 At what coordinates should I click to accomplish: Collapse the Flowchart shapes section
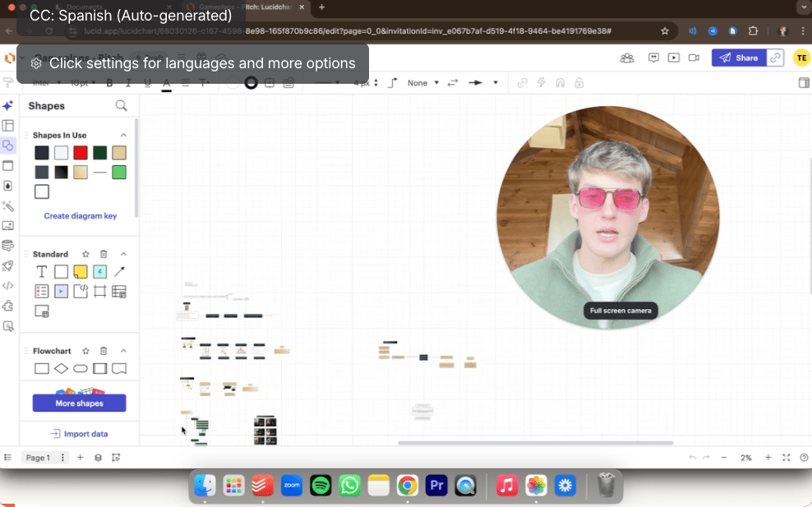coord(123,351)
